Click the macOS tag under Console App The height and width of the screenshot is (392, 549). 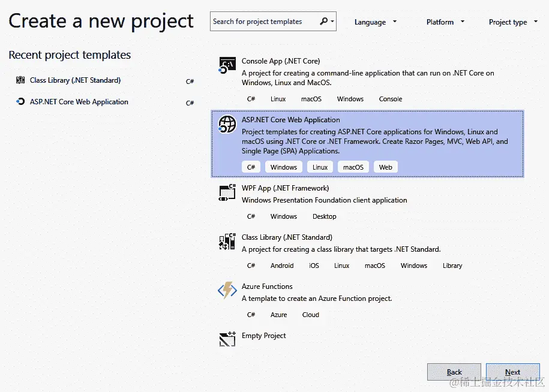coord(311,99)
